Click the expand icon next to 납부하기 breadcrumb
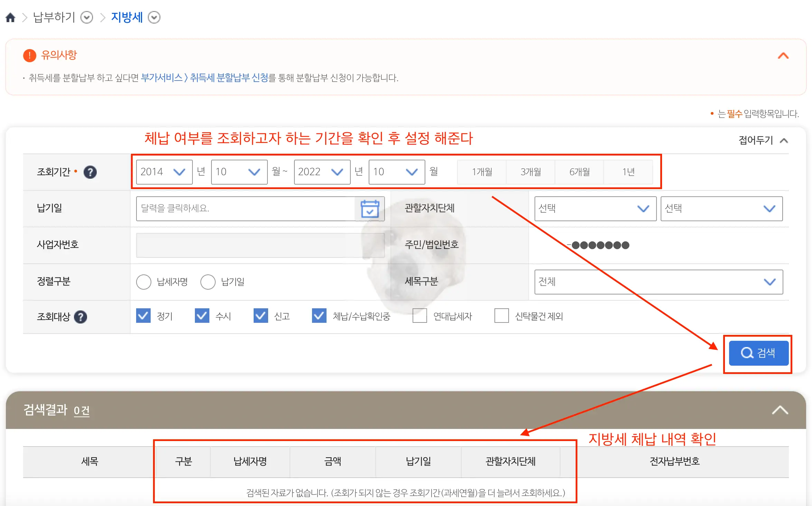 tap(87, 17)
